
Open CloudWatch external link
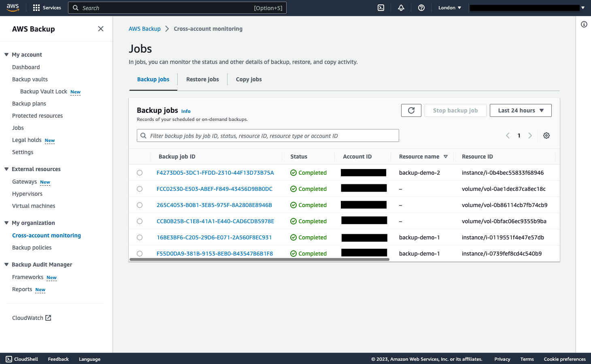point(32,318)
